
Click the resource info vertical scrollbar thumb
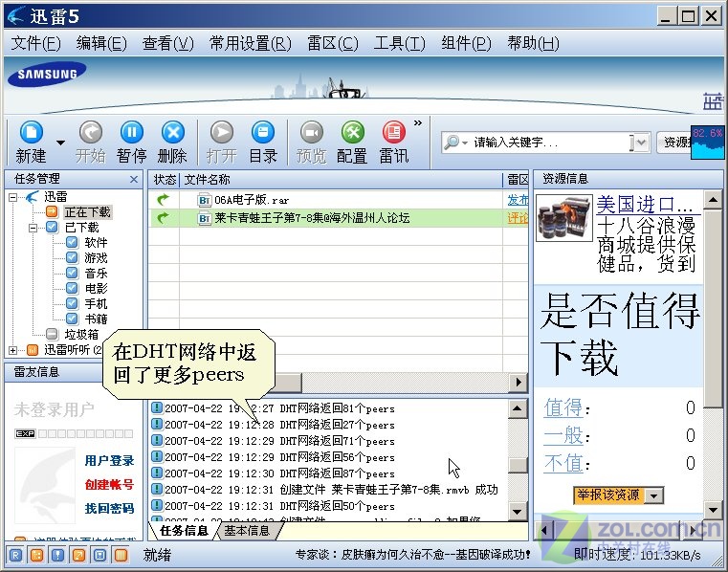(713, 308)
